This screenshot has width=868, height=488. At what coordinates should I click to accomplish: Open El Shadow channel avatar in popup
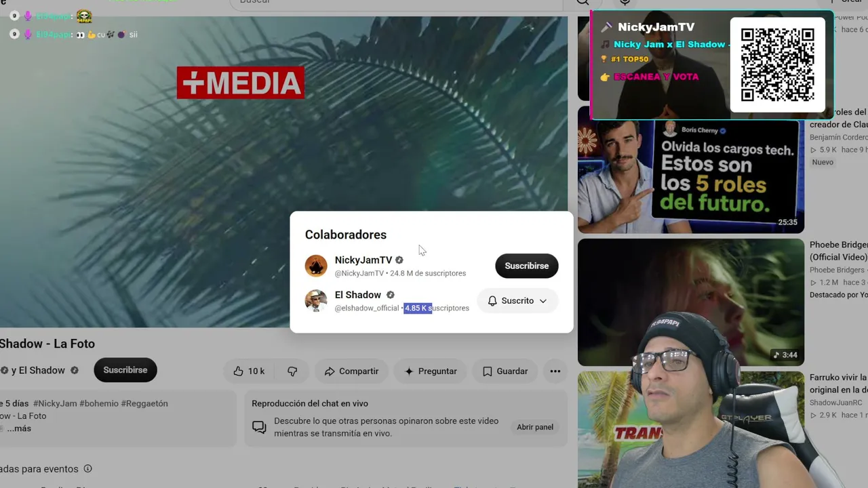[x=316, y=301]
